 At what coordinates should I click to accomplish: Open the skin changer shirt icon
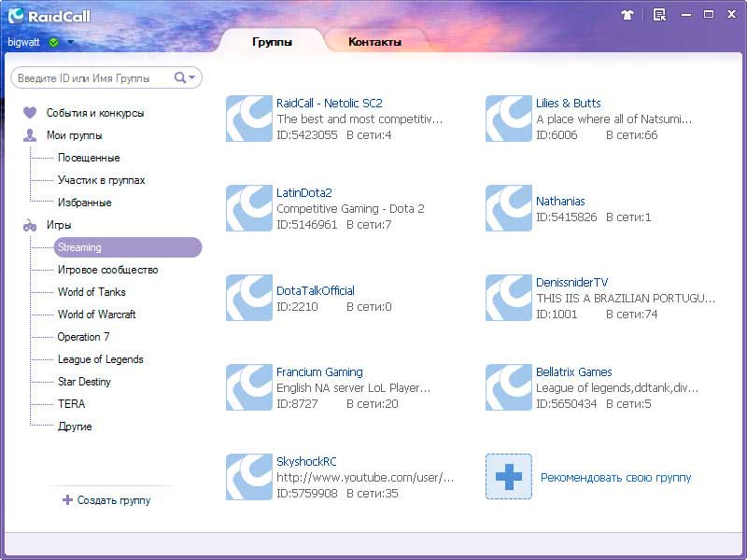coord(627,15)
